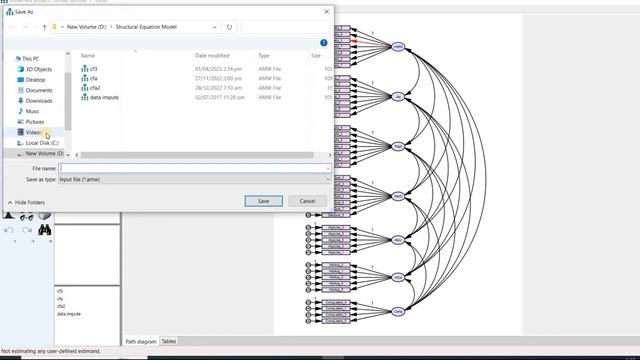Click the Undo arrow in AMOS toolbar
This screenshot has width=640, height=360.
pos(9,231)
